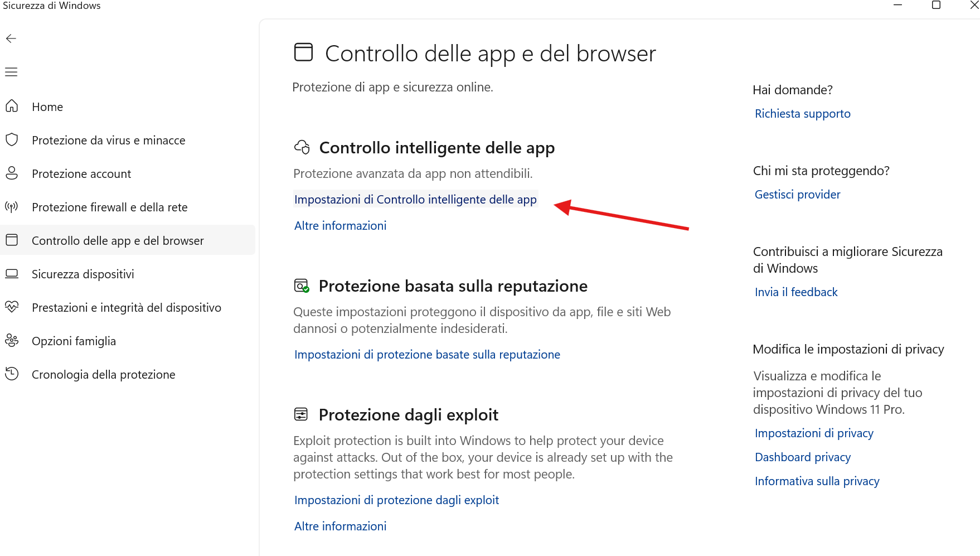Click the back arrow icon
The image size is (980, 556).
tap(11, 38)
